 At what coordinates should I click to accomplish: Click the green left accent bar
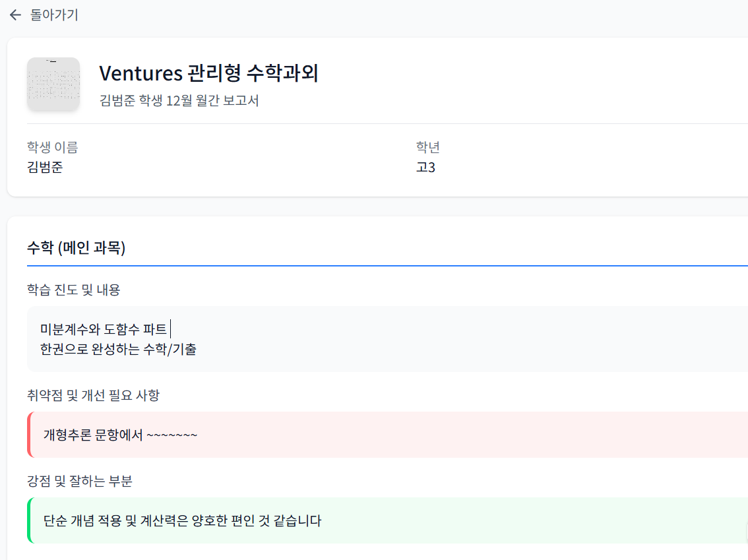(x=29, y=520)
